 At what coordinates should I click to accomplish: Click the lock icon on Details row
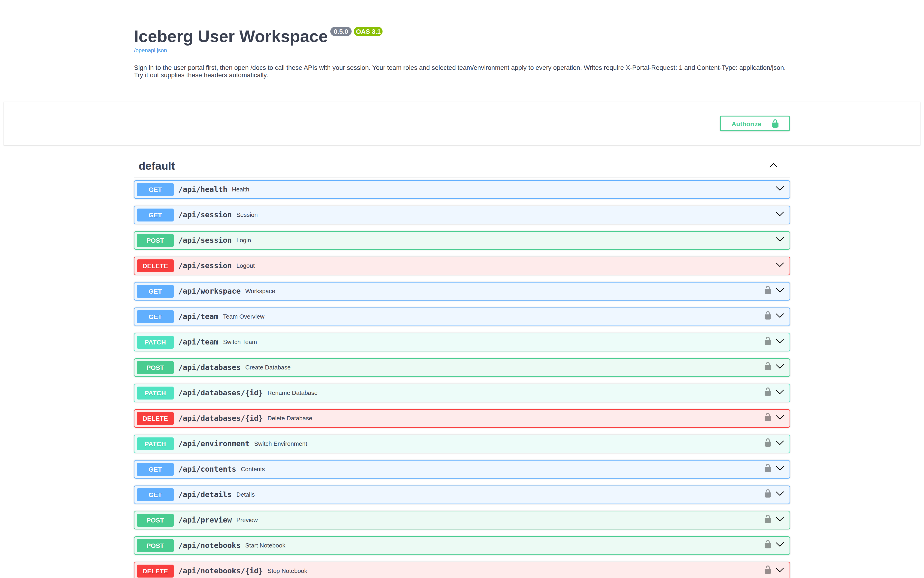[767, 494]
